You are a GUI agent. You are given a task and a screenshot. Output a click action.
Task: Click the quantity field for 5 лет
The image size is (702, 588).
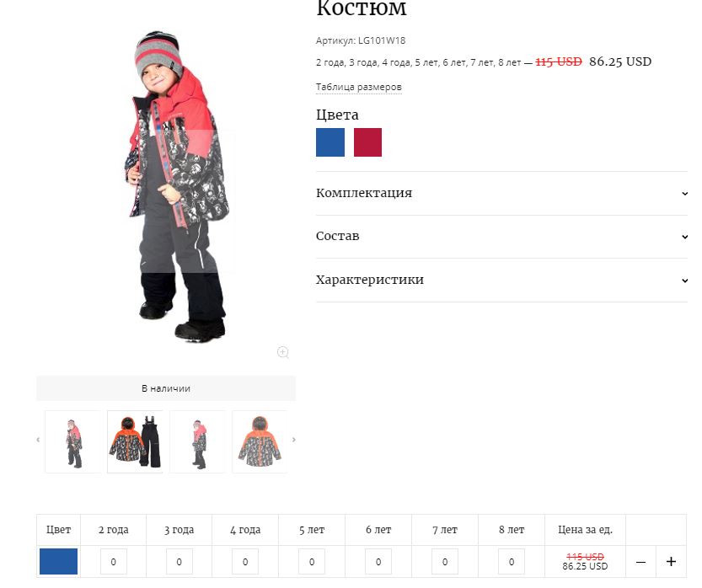coord(312,562)
